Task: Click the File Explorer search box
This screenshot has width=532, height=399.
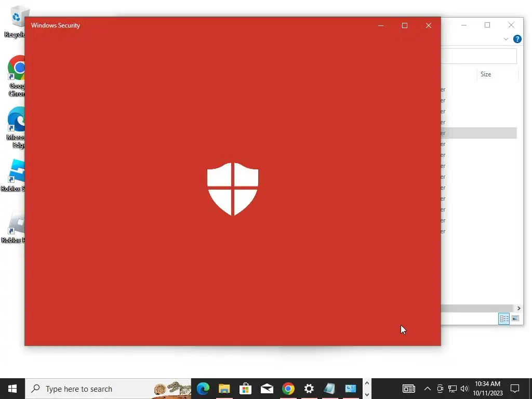Action: click(x=478, y=56)
